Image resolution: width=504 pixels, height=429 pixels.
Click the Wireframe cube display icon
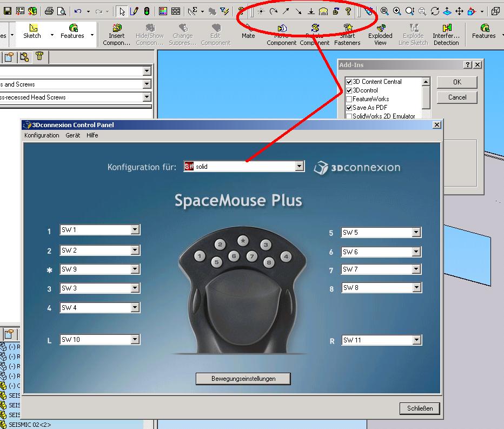[496, 11]
